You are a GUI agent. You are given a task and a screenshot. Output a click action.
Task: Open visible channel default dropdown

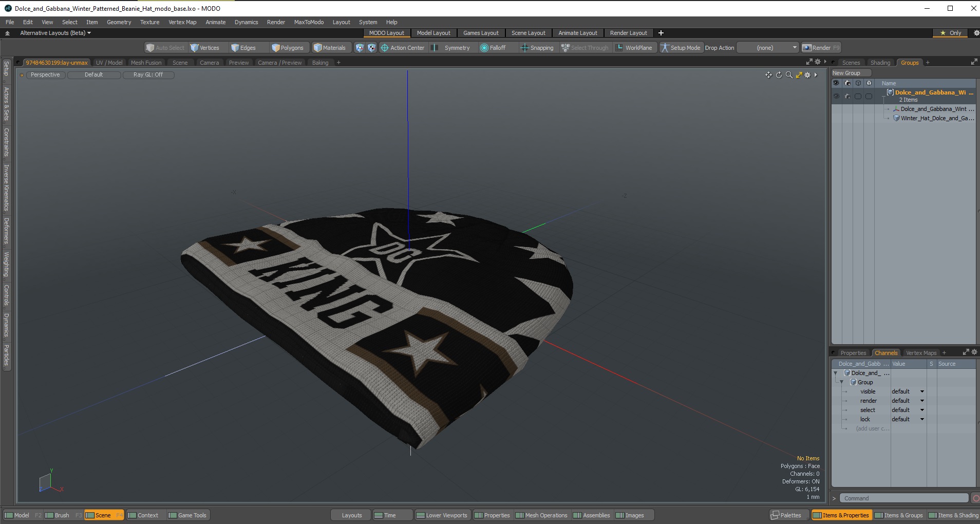click(908, 391)
